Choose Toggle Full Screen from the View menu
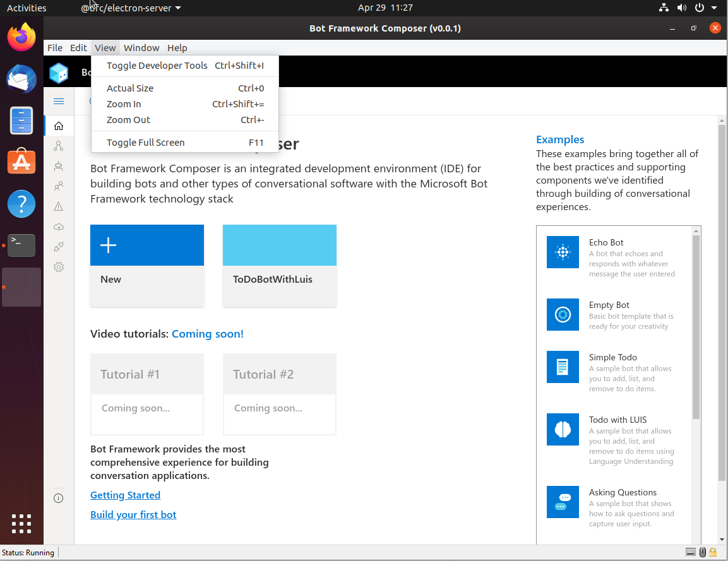This screenshot has width=728, height=561. click(185, 143)
